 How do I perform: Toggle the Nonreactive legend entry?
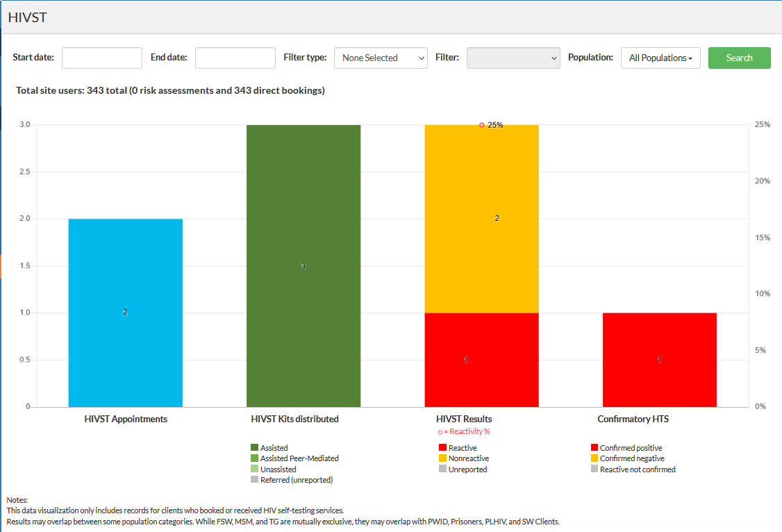click(468, 458)
